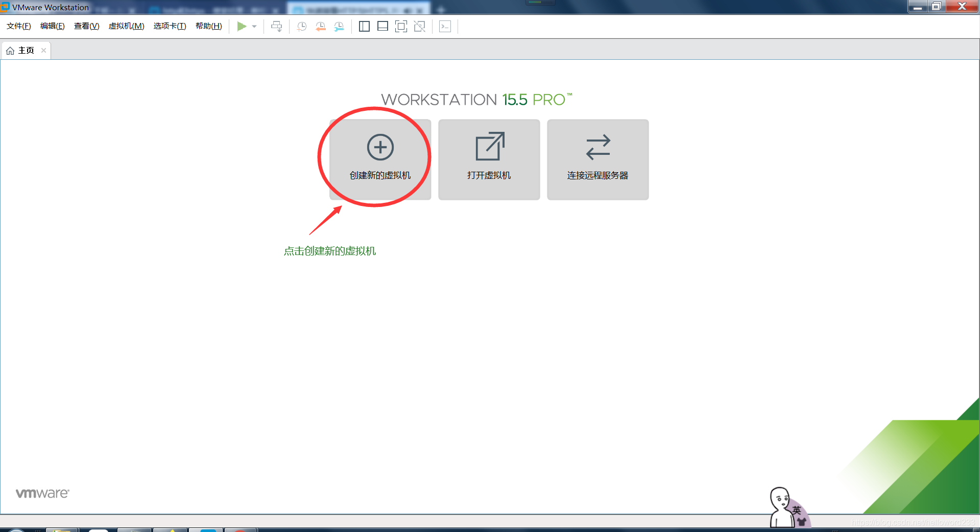
Task: Click the green power-on play button
Action: tap(242, 26)
